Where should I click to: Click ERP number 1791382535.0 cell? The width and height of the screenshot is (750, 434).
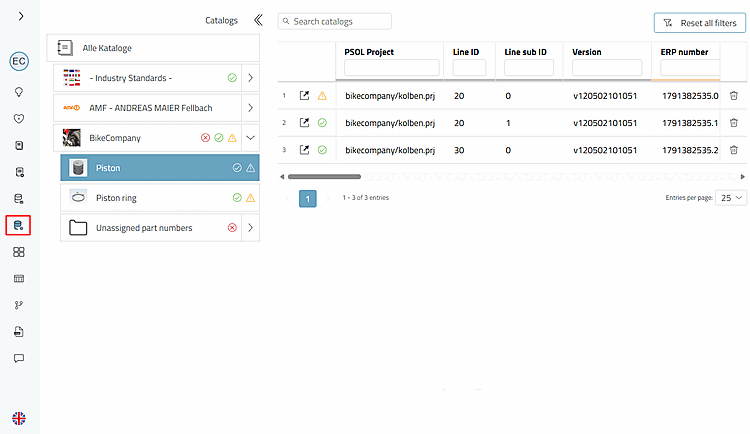(x=690, y=96)
